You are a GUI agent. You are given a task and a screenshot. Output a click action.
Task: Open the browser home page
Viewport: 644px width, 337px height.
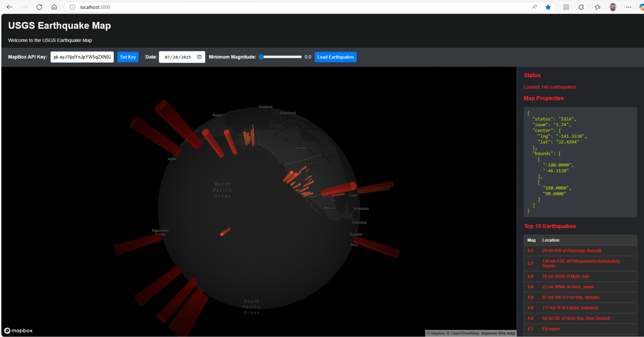click(x=54, y=7)
